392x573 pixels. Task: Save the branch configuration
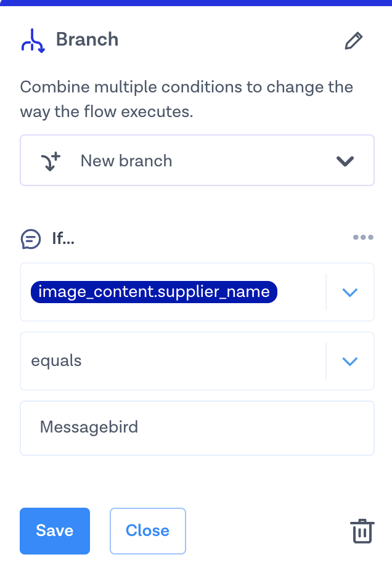(x=55, y=531)
